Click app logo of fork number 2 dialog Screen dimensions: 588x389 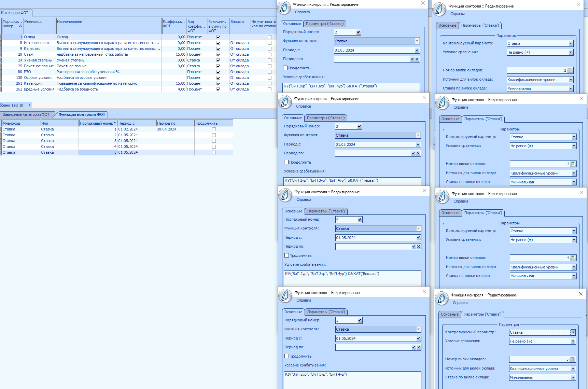click(x=439, y=9)
